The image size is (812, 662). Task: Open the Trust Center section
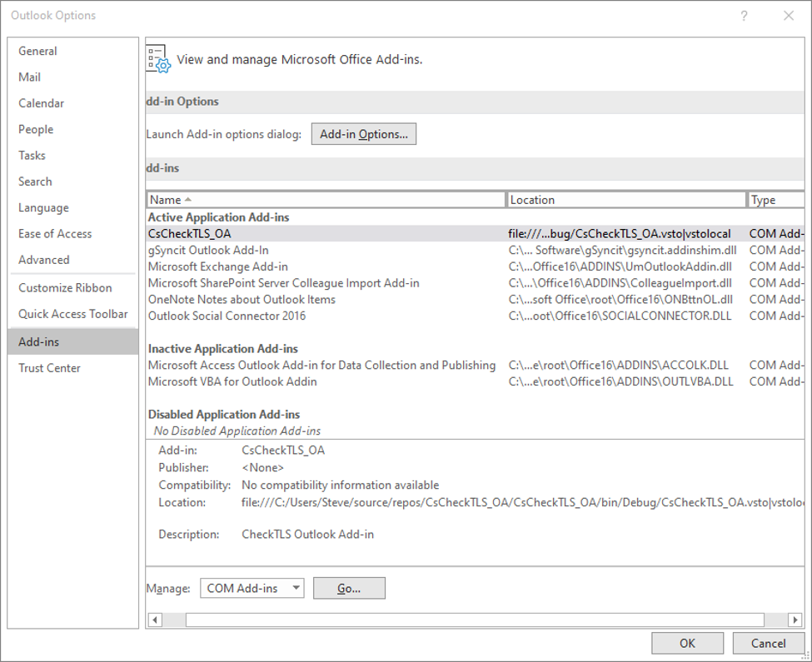click(48, 367)
